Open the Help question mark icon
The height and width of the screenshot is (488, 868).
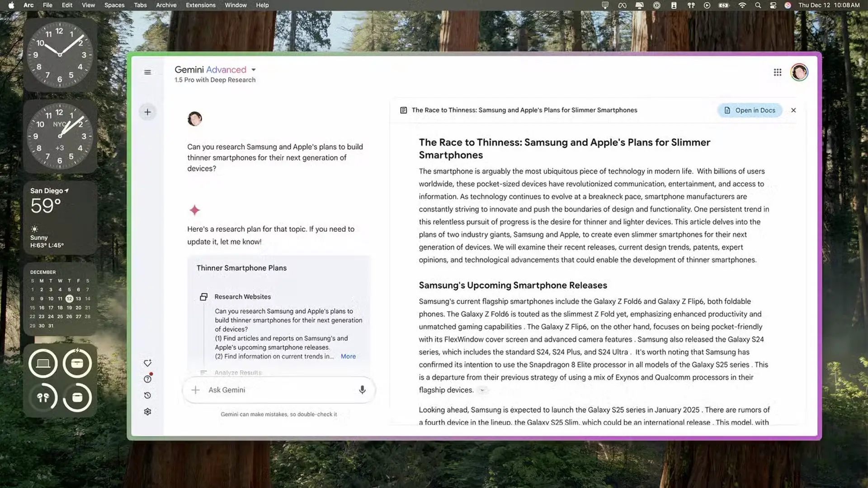[147, 379]
